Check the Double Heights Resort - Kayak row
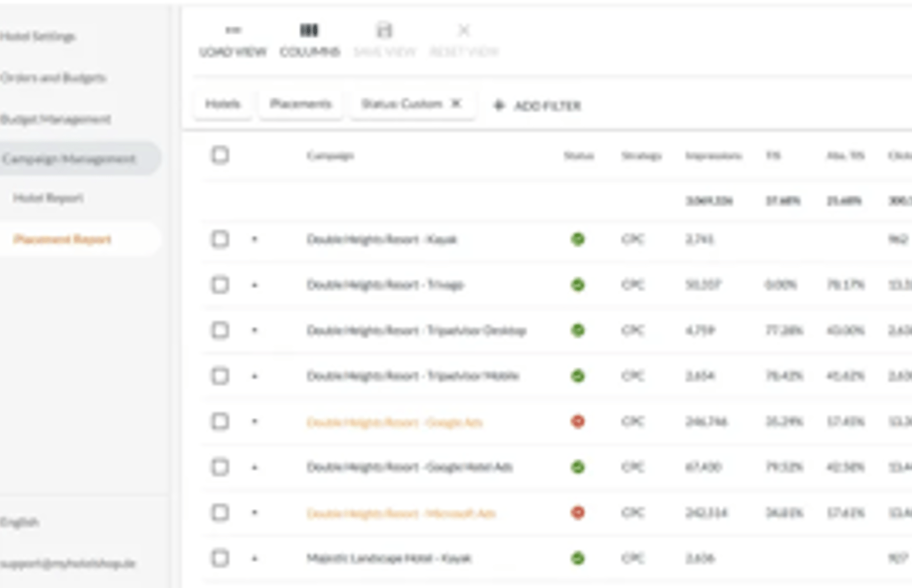Image resolution: width=912 pixels, height=588 pixels. pyautogui.click(x=220, y=239)
